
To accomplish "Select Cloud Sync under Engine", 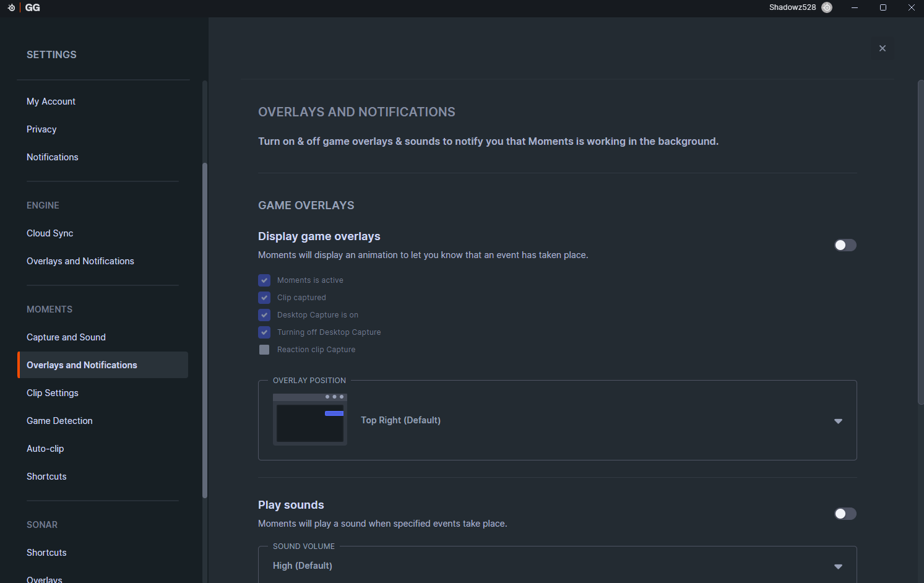I will (50, 233).
